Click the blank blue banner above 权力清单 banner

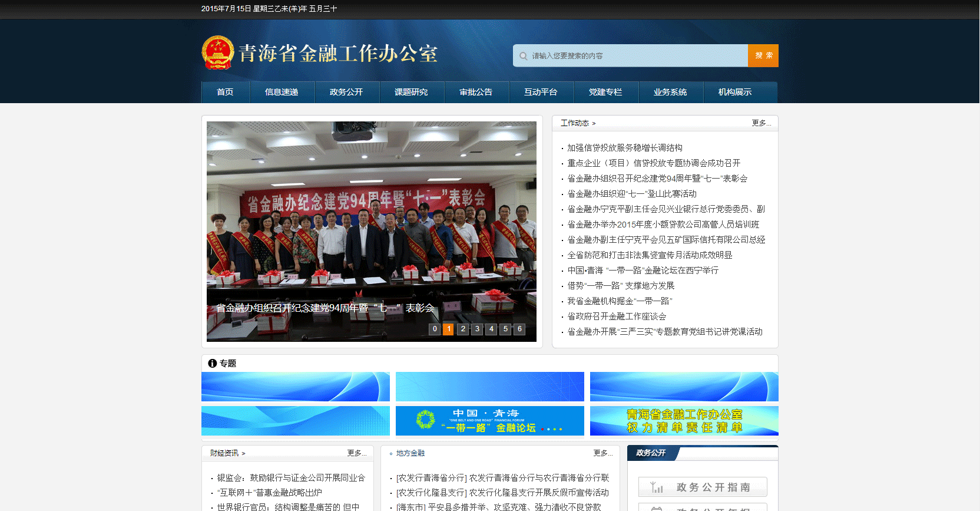[x=684, y=387]
